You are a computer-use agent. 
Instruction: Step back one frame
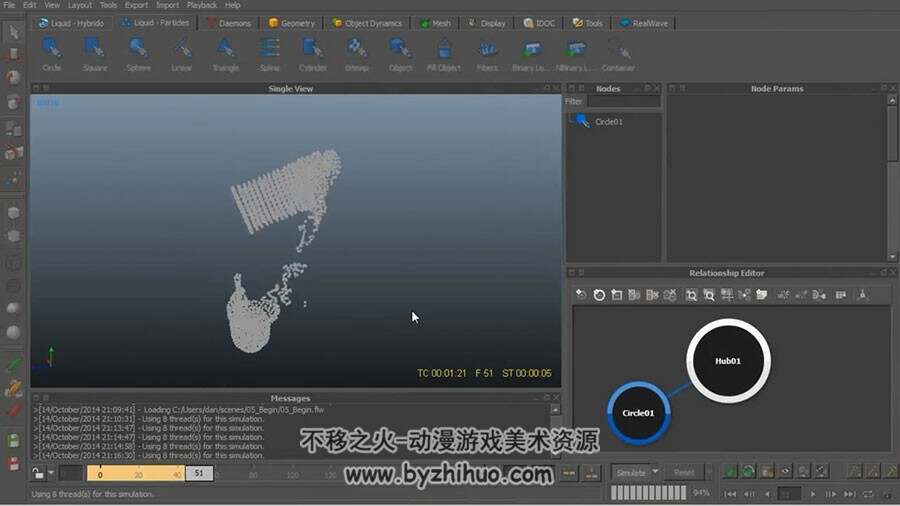[749, 494]
